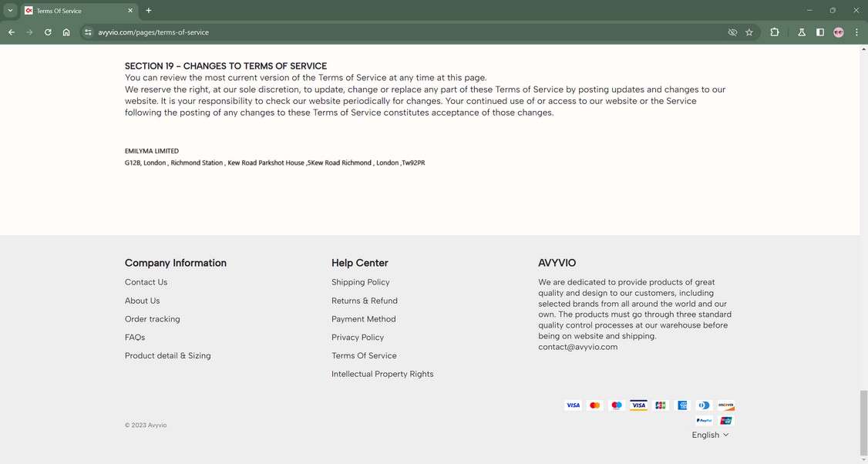Go back using the browser back arrow

coord(12,32)
